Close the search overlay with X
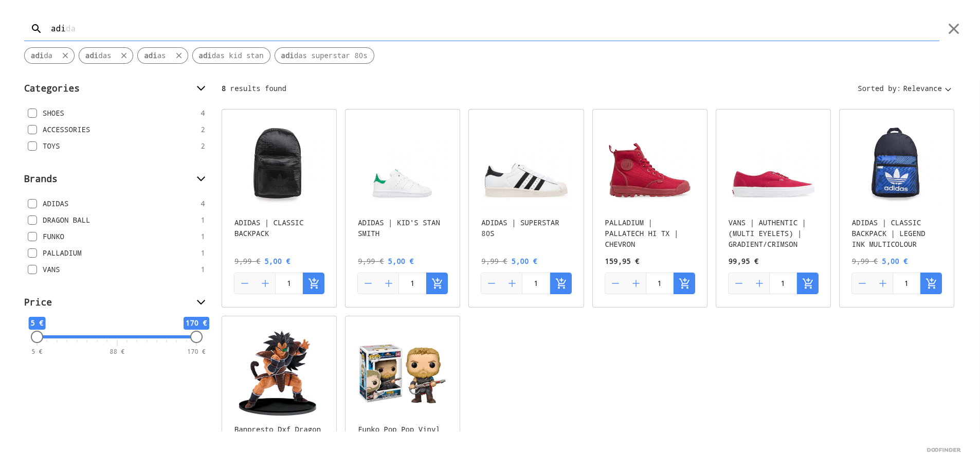 coord(953,29)
